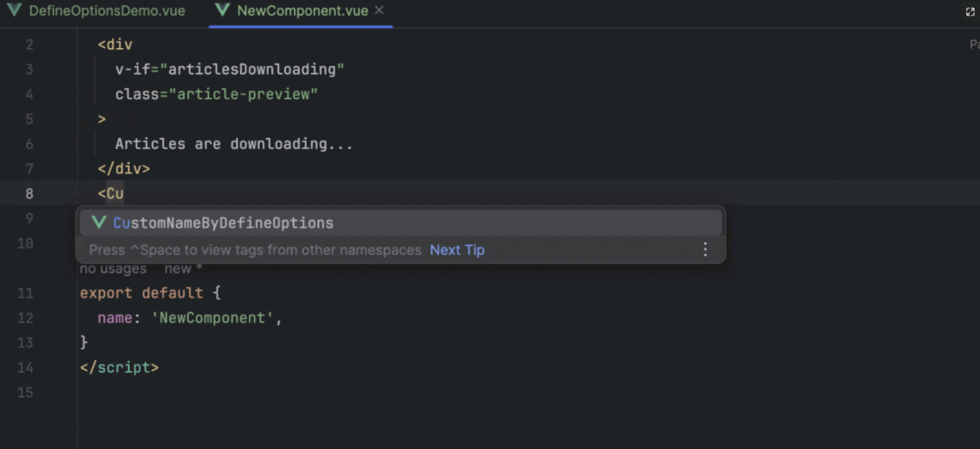Click the 'Articles are downloading...' text
Screen dimensions: 980x449
[x=234, y=144]
